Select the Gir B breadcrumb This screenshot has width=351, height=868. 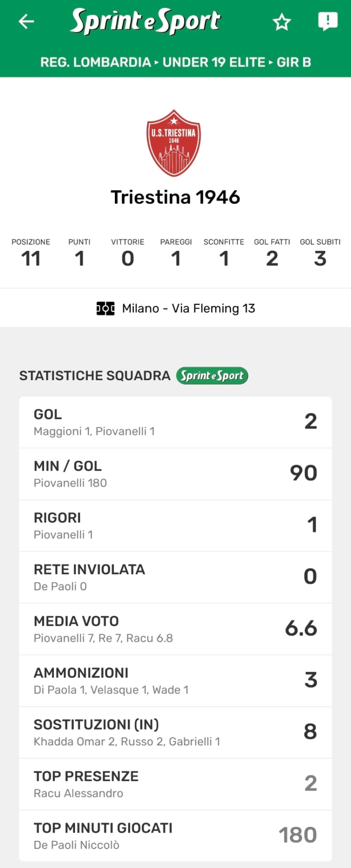(294, 62)
